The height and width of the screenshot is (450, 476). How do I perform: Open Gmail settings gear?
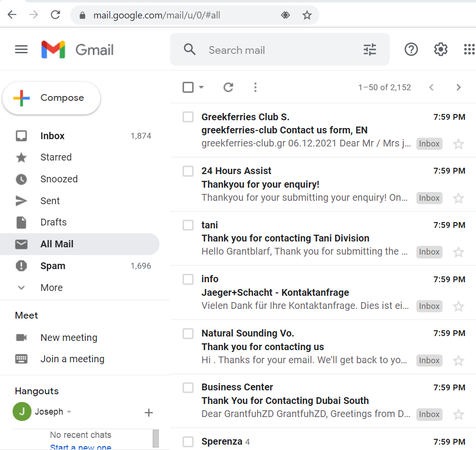coord(441,49)
